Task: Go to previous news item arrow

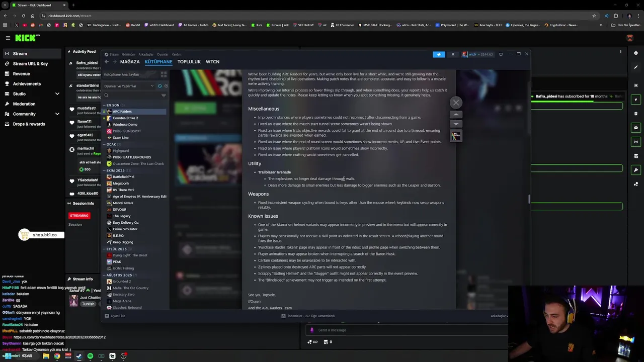Action: pos(456,115)
